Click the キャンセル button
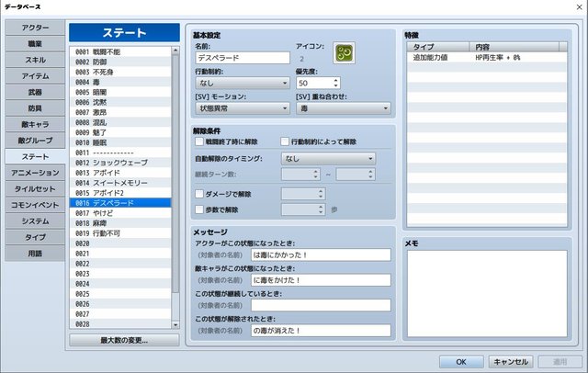 click(x=511, y=362)
